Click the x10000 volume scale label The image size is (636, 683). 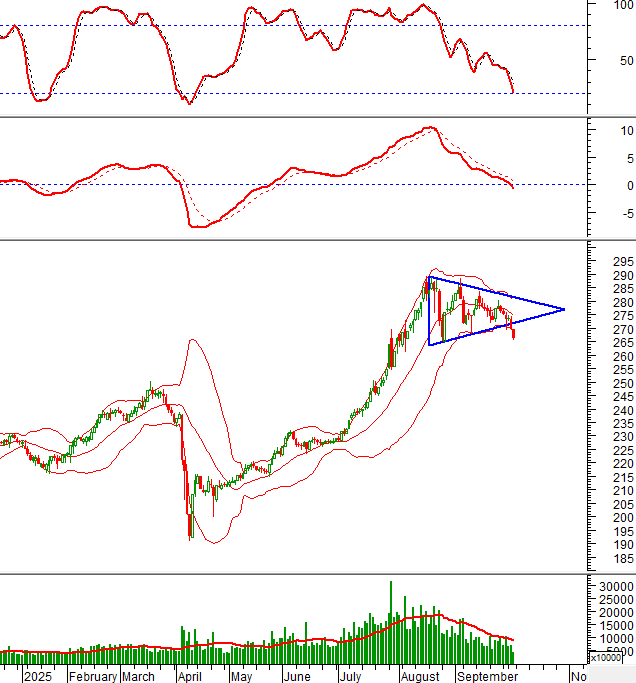[606, 657]
